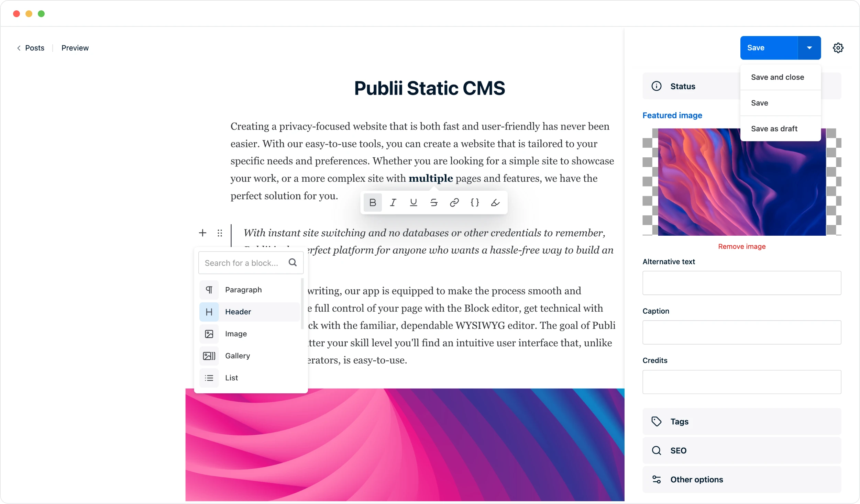
Task: Click the Link insertion icon
Action: (454, 203)
